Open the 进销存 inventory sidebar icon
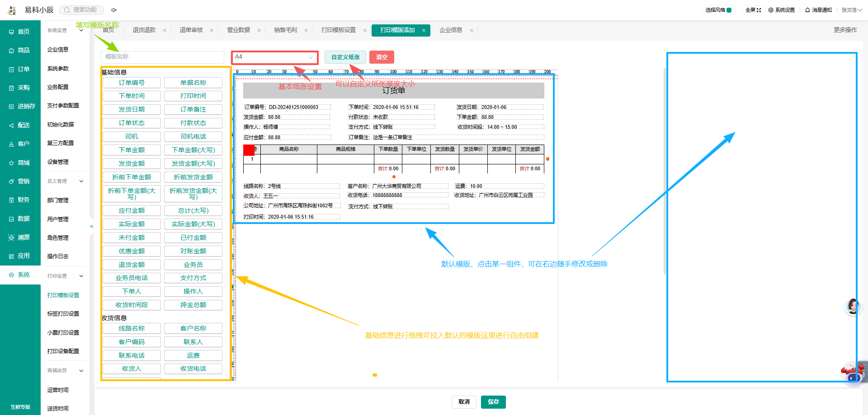This screenshot has width=868, height=415. click(x=11, y=107)
